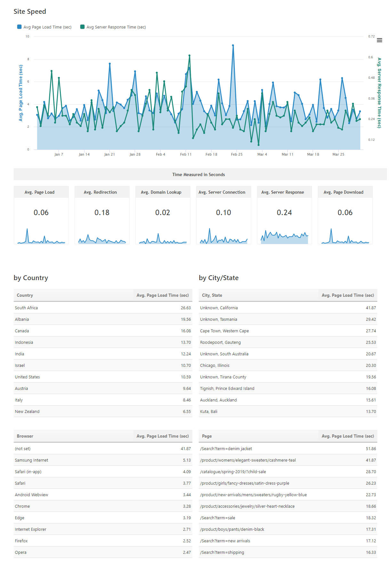Sort by the Country column header
This screenshot has height=565, width=392.
coord(25,295)
